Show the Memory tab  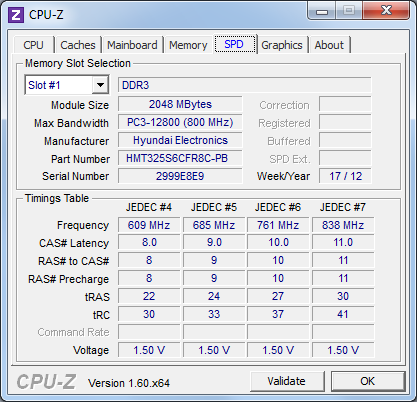pos(188,45)
